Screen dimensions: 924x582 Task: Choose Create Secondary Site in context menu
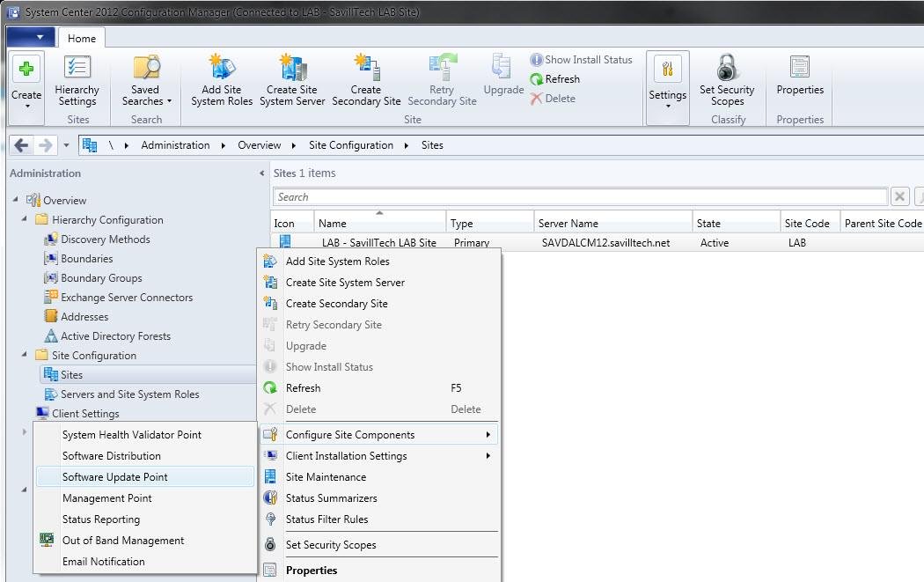point(381,304)
